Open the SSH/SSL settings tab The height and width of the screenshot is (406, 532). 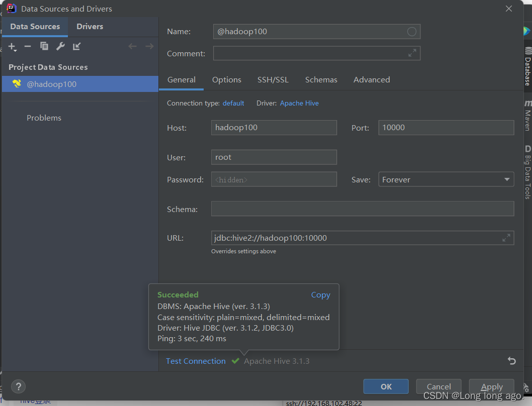coord(273,79)
